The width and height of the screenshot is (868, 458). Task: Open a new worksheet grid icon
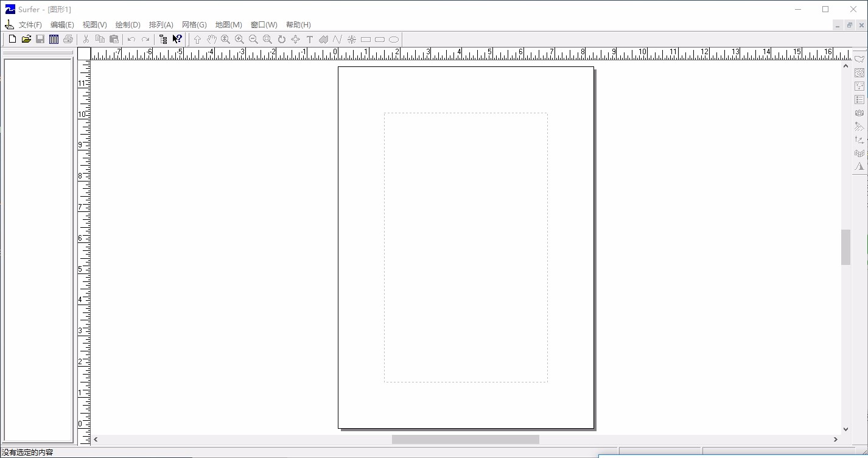[54, 39]
